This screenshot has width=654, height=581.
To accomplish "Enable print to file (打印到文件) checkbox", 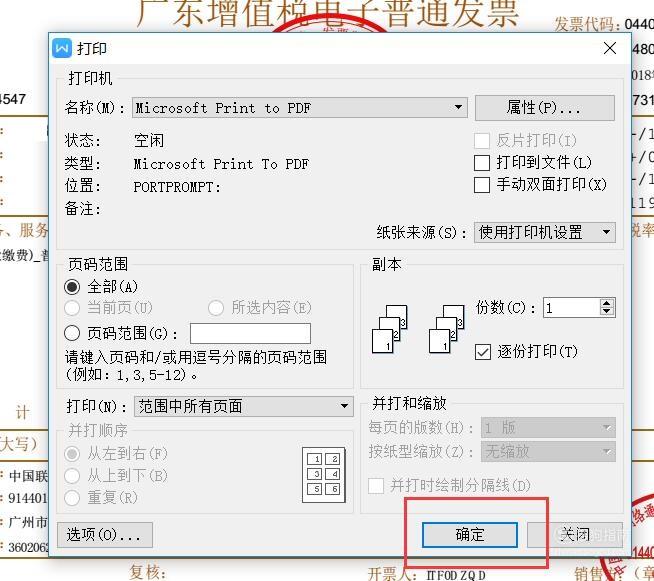I will [x=482, y=163].
